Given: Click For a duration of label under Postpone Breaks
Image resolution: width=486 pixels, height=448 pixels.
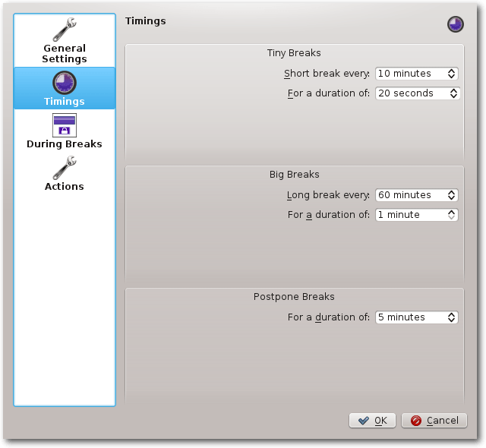Looking at the screenshot, I should coord(329,317).
